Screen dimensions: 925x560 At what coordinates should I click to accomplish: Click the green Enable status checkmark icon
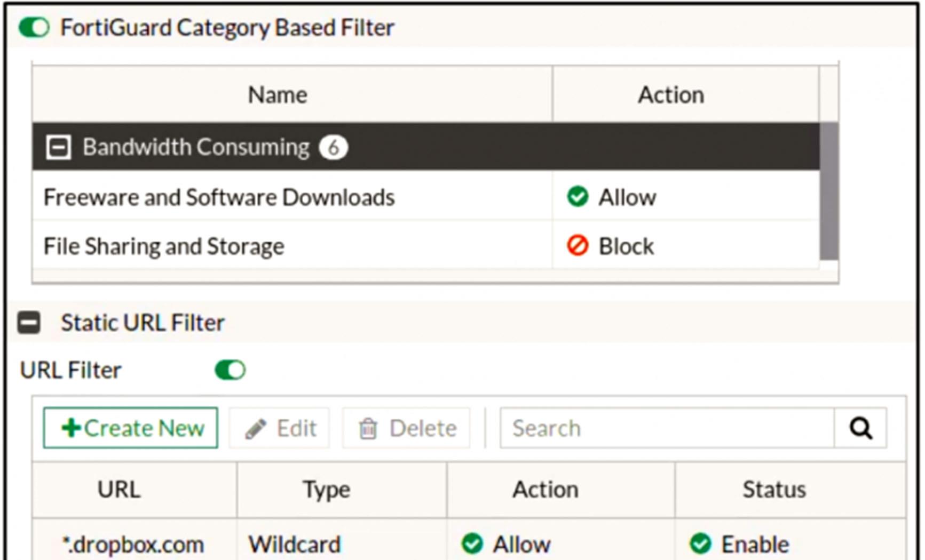(x=700, y=544)
